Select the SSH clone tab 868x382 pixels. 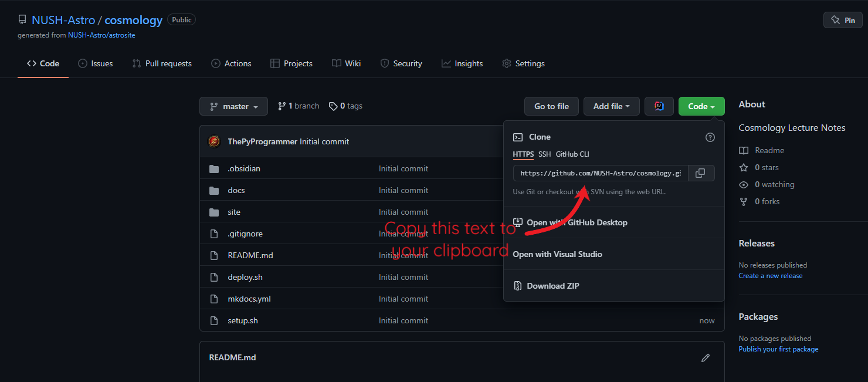pos(545,154)
